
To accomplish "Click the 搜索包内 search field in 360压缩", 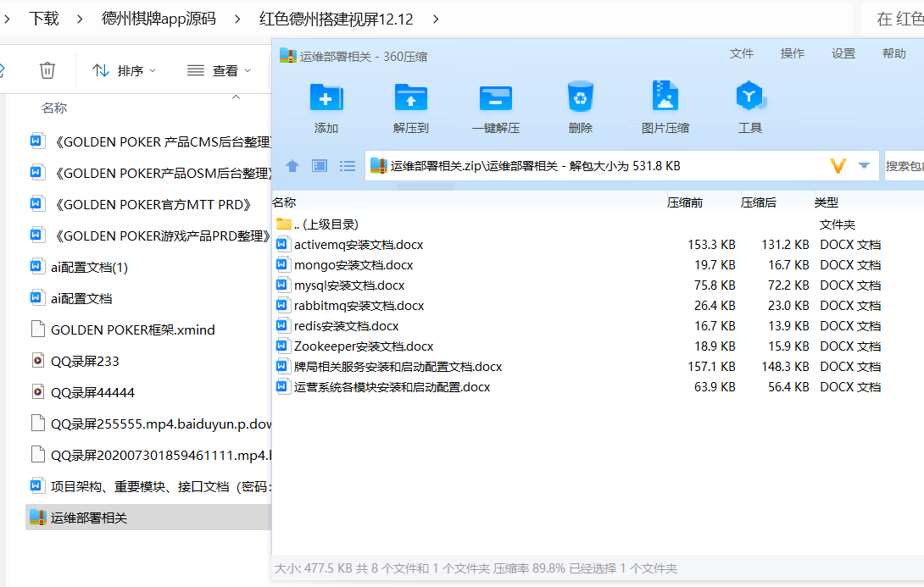I will click(x=904, y=166).
